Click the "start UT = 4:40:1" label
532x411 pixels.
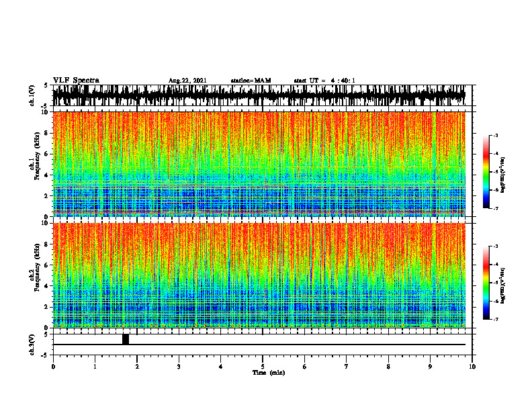tap(324, 81)
